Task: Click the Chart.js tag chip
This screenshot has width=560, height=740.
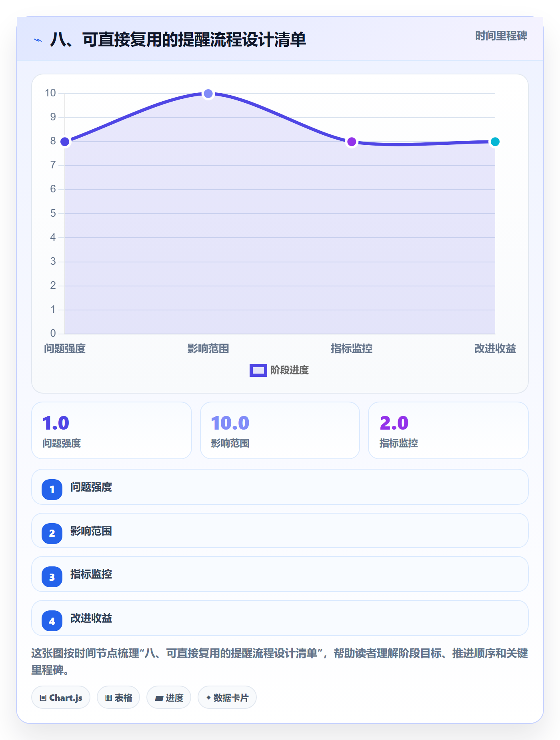Action: 61,698
